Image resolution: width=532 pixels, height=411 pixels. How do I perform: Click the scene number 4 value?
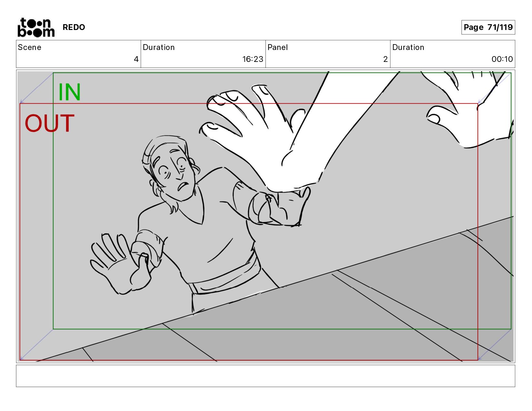coord(136,59)
